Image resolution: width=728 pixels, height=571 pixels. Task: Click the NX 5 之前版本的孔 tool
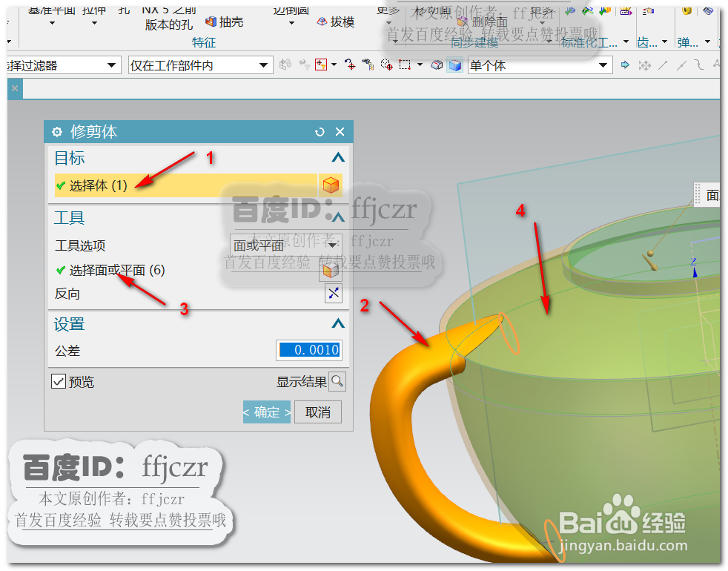click(x=168, y=19)
